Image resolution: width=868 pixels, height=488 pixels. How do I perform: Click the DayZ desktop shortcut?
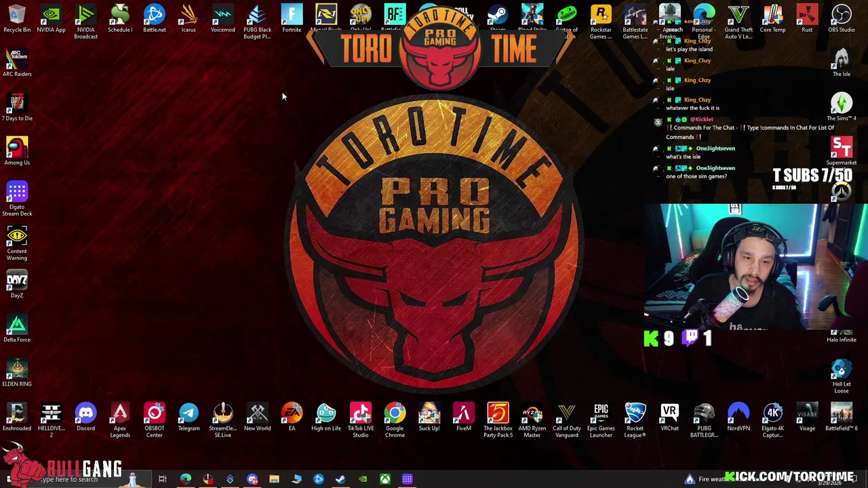(x=17, y=284)
